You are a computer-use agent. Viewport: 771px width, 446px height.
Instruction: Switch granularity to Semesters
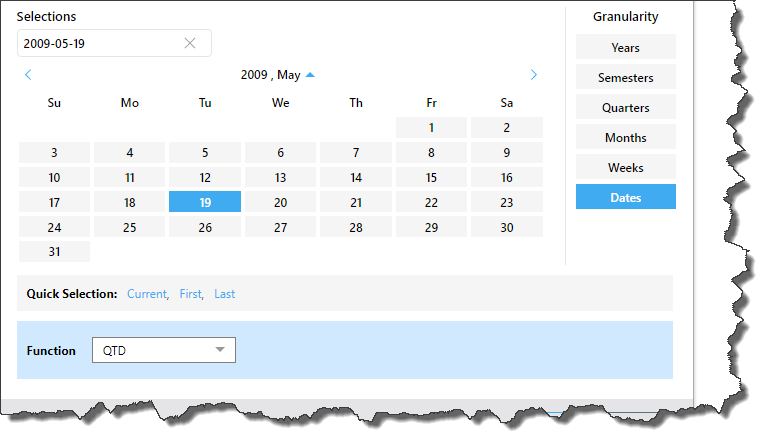(x=625, y=77)
